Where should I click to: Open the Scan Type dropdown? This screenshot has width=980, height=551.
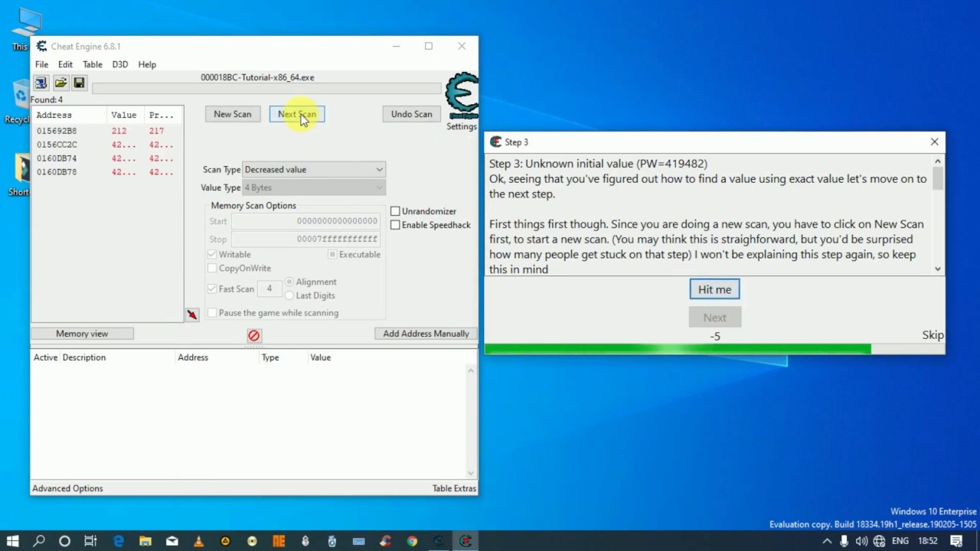[314, 169]
